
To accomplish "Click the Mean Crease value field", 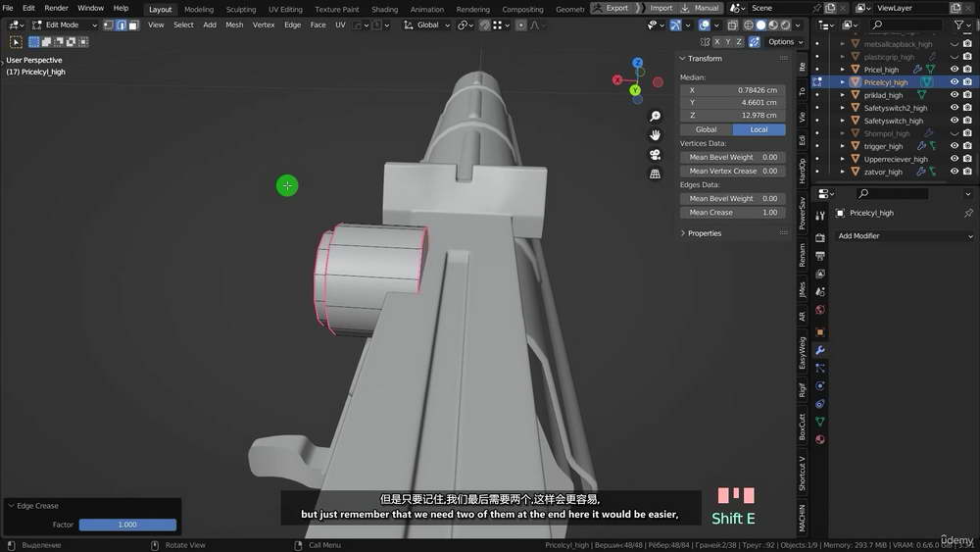I will [732, 213].
